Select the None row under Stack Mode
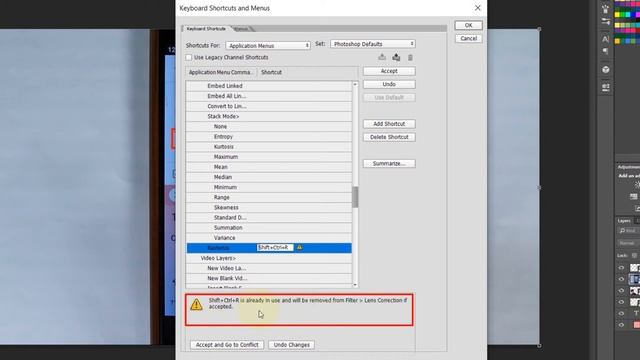The image size is (640, 360). (269, 127)
